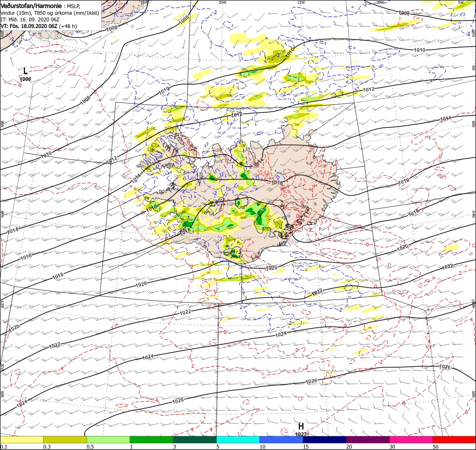Click the 'IT: Mið. 16. 09. 2020 06Z' line
Screen dimensions: 476x450
[30, 20]
